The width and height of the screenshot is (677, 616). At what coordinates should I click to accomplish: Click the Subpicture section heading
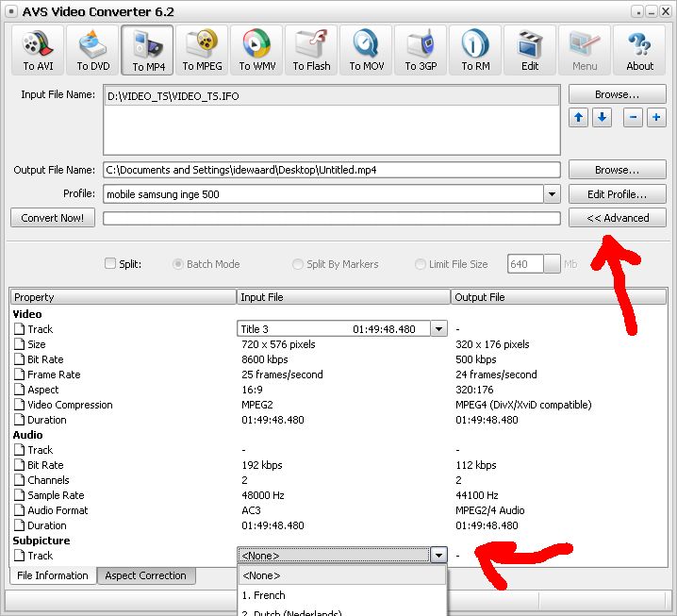coord(41,541)
